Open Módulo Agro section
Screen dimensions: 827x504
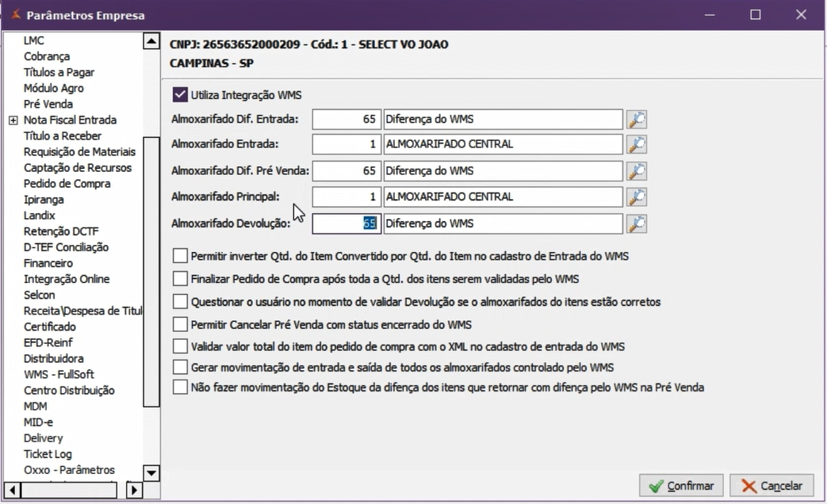pyautogui.click(x=53, y=88)
